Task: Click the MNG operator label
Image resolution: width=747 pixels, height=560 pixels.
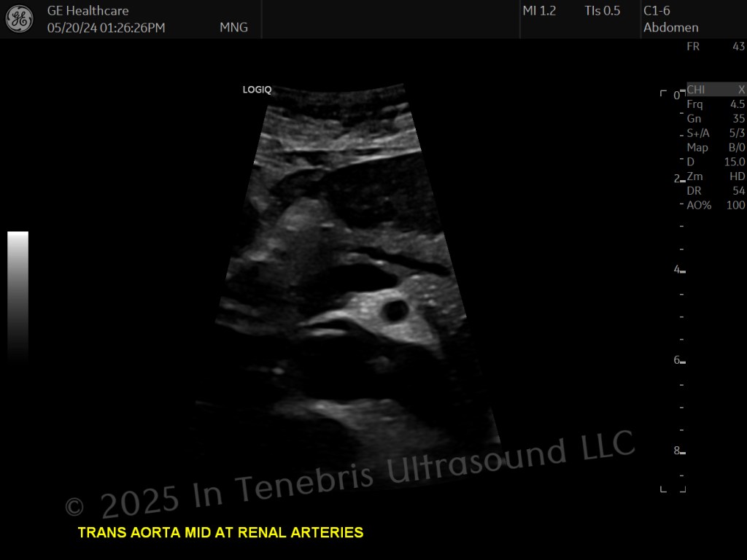Action: (x=233, y=28)
